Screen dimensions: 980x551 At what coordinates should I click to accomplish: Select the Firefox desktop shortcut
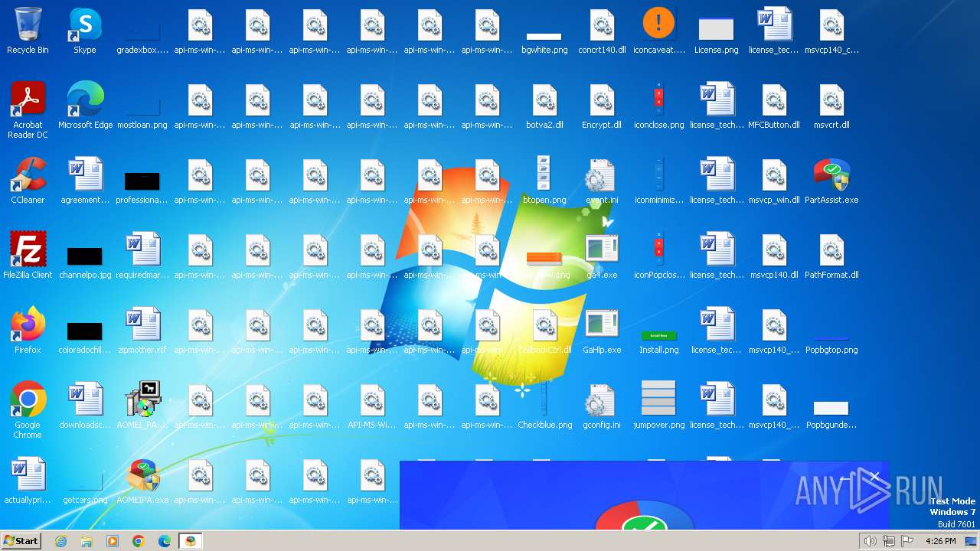[x=28, y=331]
